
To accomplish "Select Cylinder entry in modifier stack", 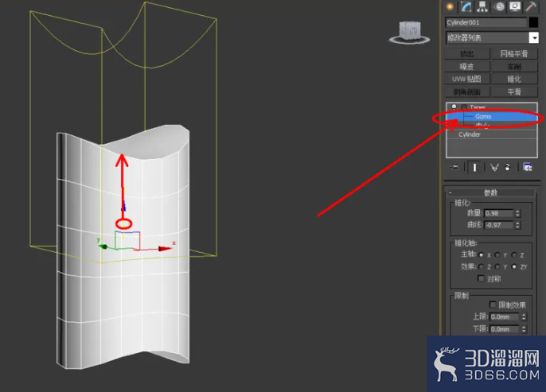I will [x=492, y=134].
